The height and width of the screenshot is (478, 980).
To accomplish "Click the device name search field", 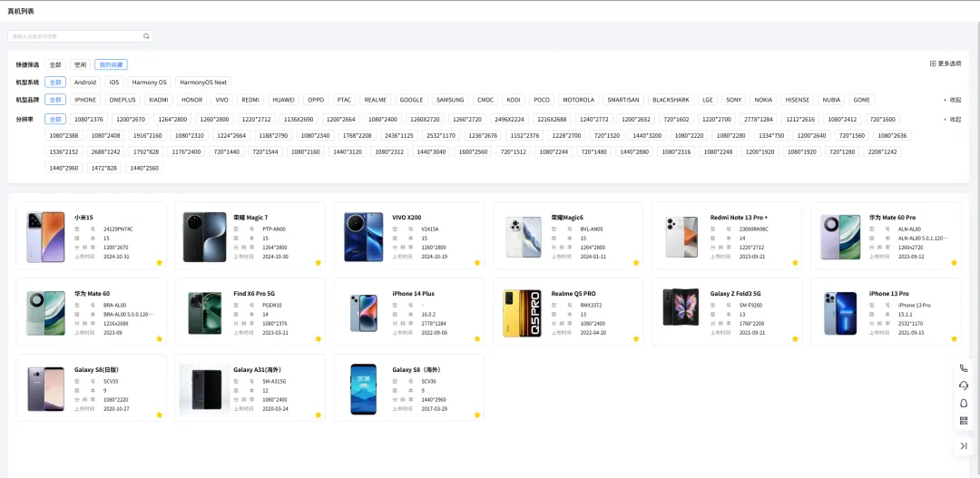I will pos(80,36).
